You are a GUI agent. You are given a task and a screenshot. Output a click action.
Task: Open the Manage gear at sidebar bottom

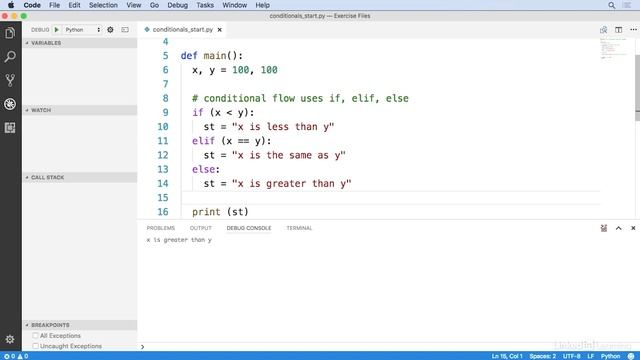click(10, 339)
